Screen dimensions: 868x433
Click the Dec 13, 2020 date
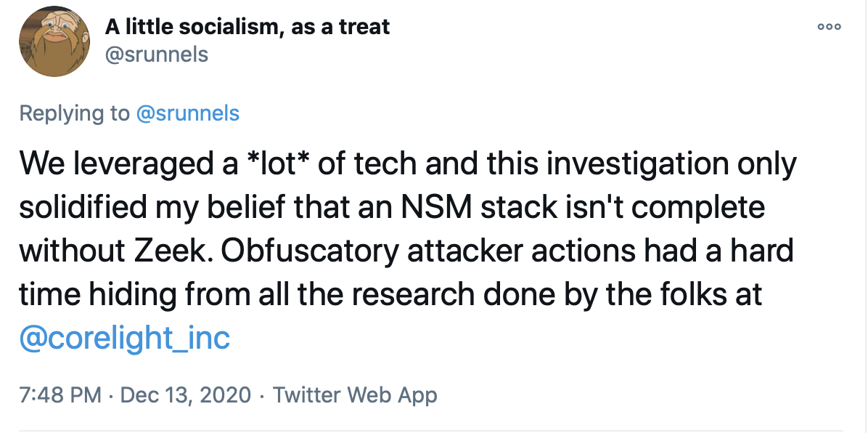tap(186, 395)
